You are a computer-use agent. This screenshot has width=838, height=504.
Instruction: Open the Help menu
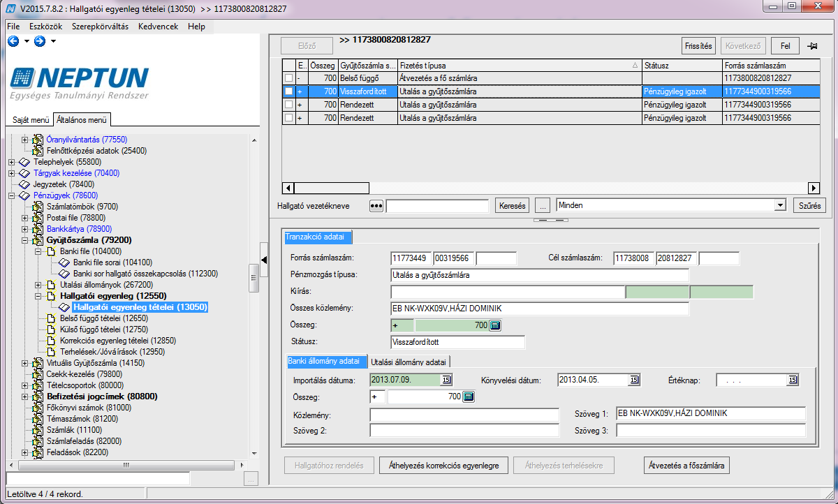tap(197, 27)
